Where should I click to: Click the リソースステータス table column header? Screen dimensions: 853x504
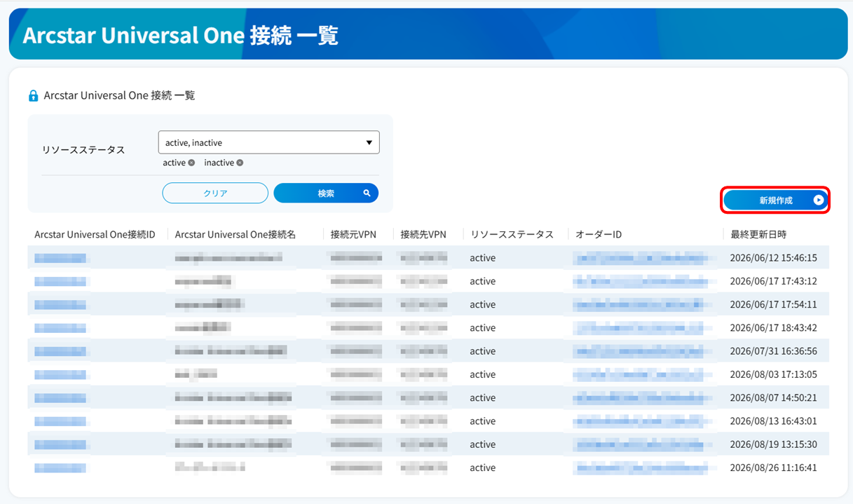(x=512, y=234)
